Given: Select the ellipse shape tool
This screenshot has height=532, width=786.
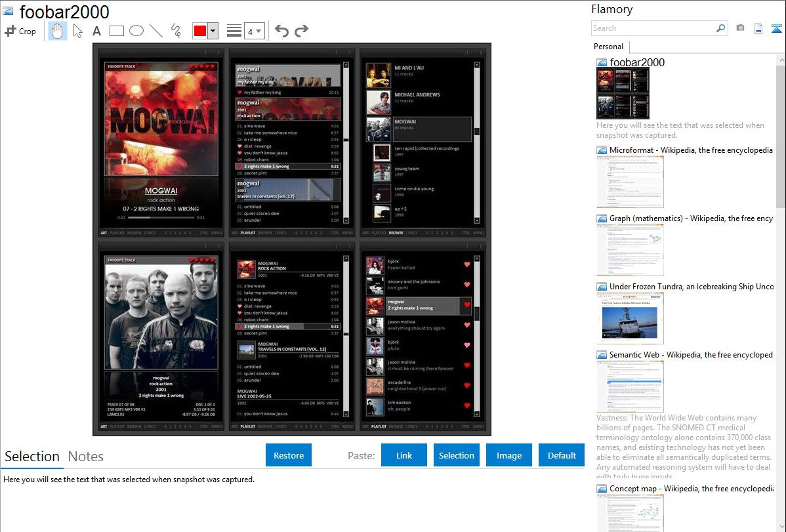Looking at the screenshot, I should pyautogui.click(x=136, y=31).
